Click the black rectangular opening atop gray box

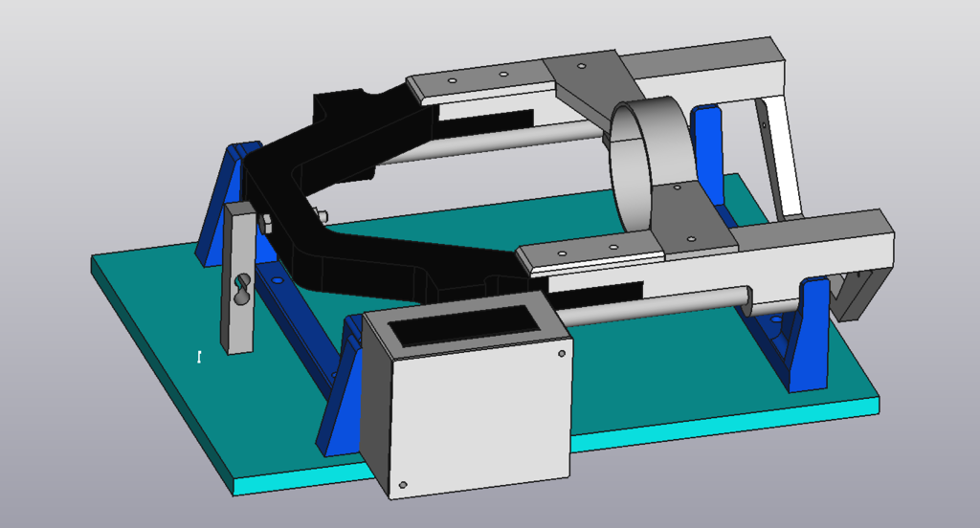click(x=466, y=326)
